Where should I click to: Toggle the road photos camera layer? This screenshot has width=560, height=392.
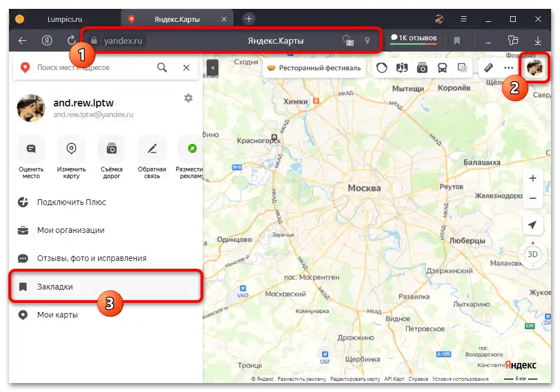pyautogui.click(x=422, y=67)
